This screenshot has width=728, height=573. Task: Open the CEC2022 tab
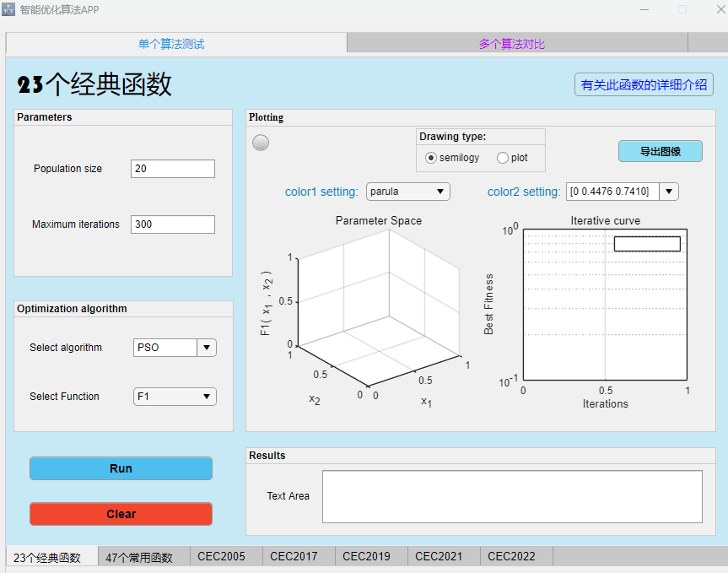pos(515,556)
